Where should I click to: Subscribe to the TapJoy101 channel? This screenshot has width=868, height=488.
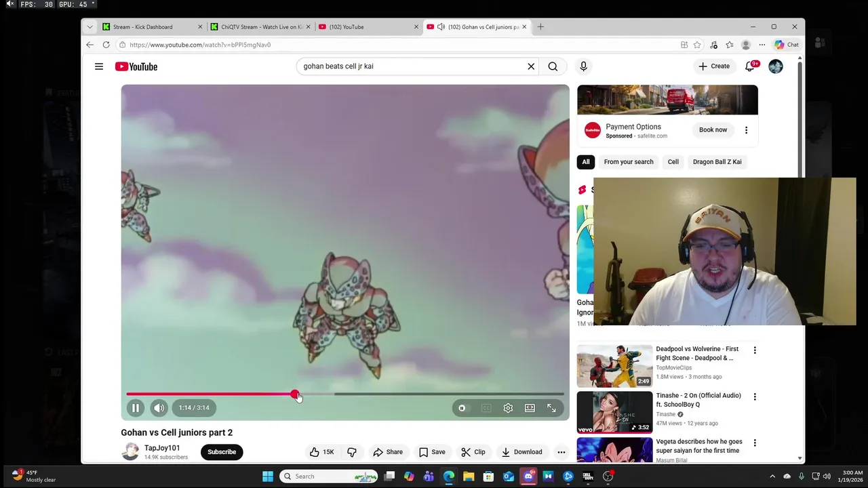222,452
